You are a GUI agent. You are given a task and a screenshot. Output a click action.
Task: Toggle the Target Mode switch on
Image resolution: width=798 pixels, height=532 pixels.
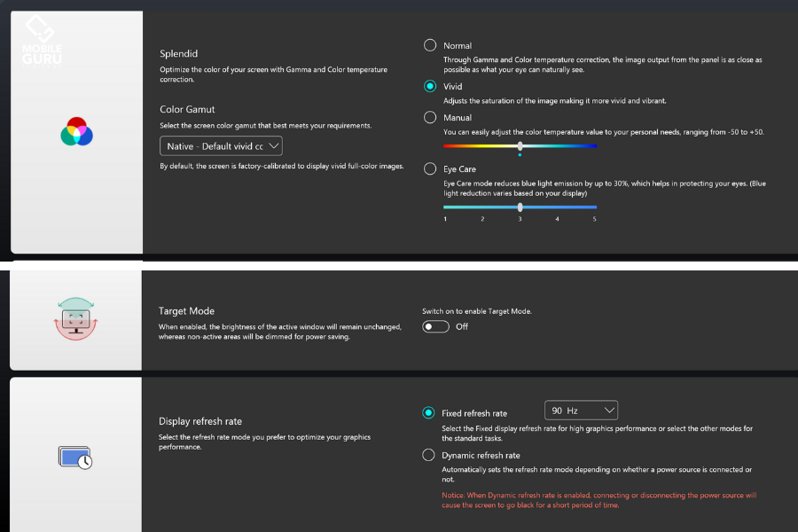click(x=435, y=326)
